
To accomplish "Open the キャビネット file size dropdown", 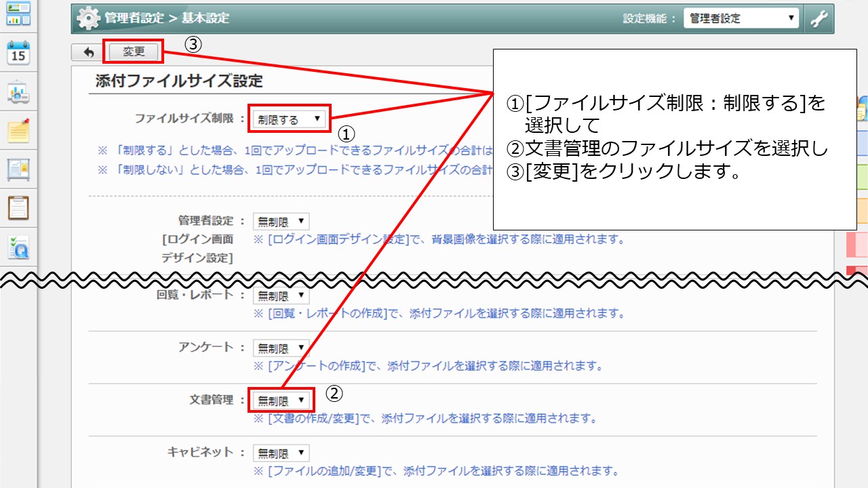I will point(281,453).
